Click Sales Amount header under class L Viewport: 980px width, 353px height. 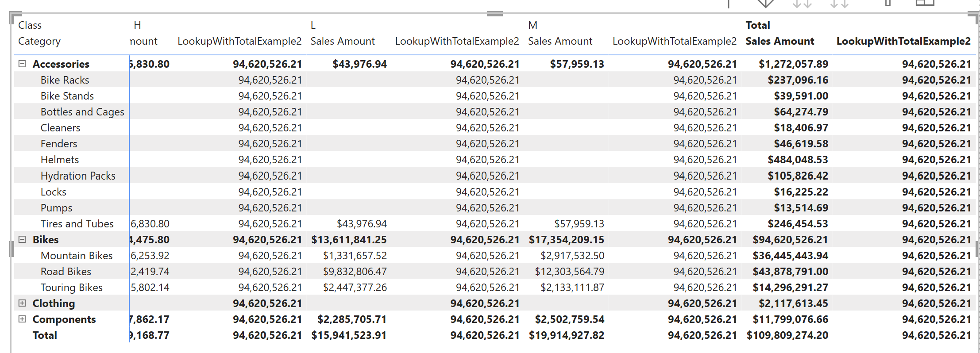(x=342, y=41)
